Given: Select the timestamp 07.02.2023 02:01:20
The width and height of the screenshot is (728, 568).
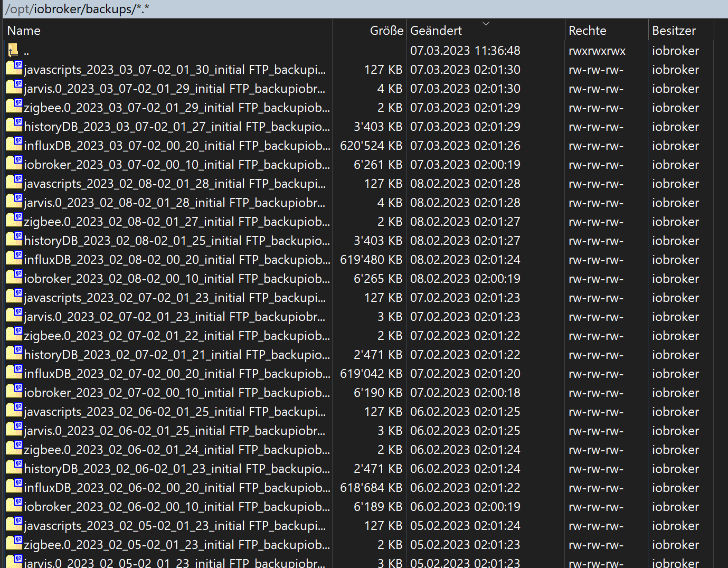Looking at the screenshot, I should click(465, 374).
